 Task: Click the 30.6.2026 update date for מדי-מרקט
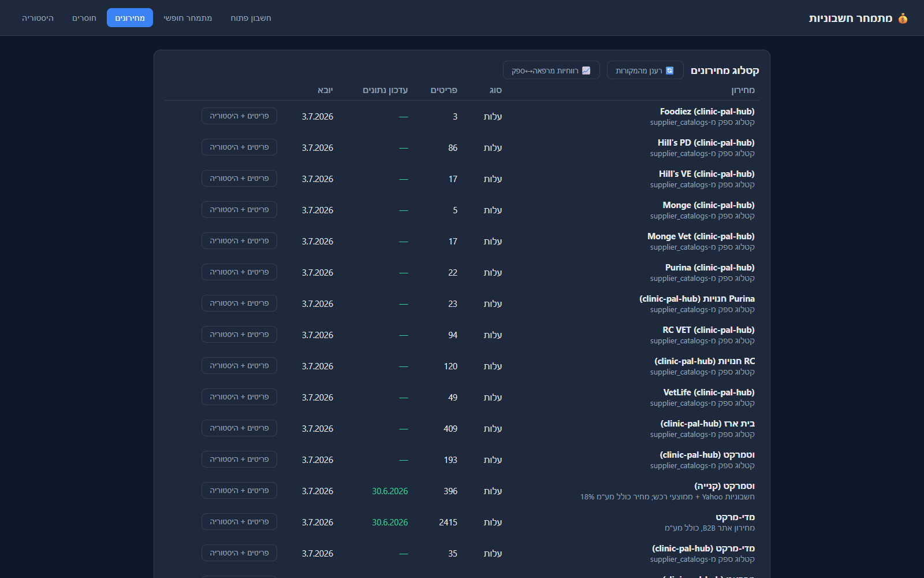point(390,522)
